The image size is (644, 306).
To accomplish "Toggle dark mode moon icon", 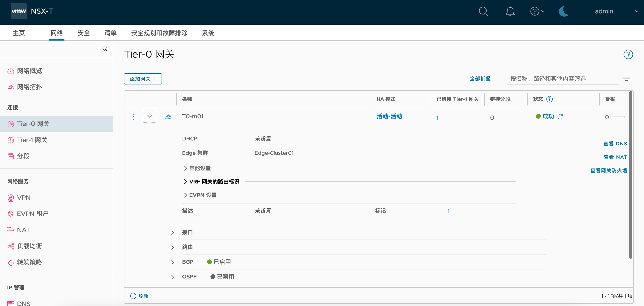I will 563,11.
